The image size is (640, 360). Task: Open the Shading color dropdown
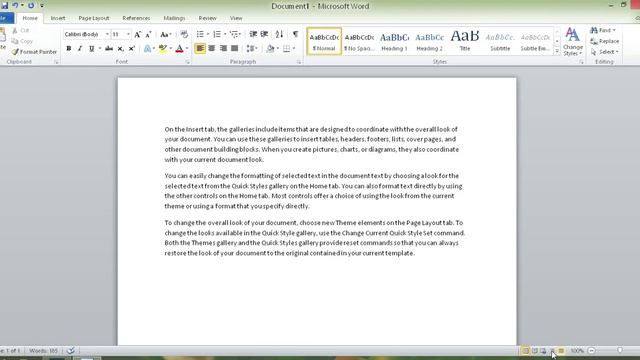click(x=278, y=49)
